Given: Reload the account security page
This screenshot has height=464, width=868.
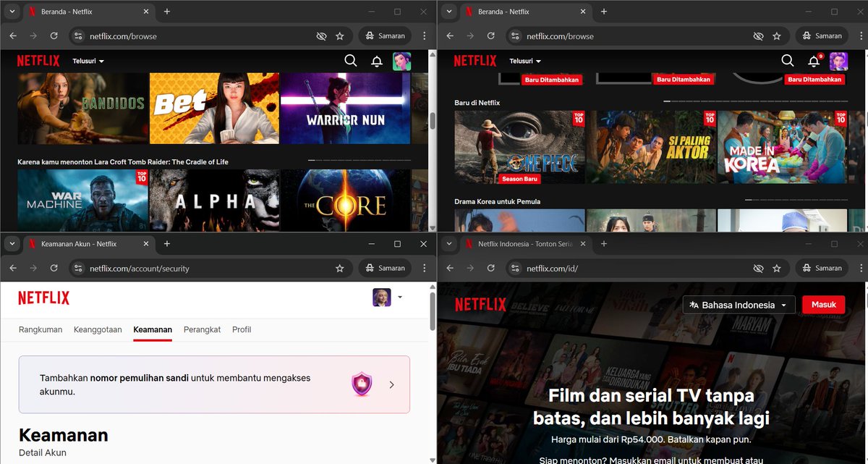Looking at the screenshot, I should point(54,268).
